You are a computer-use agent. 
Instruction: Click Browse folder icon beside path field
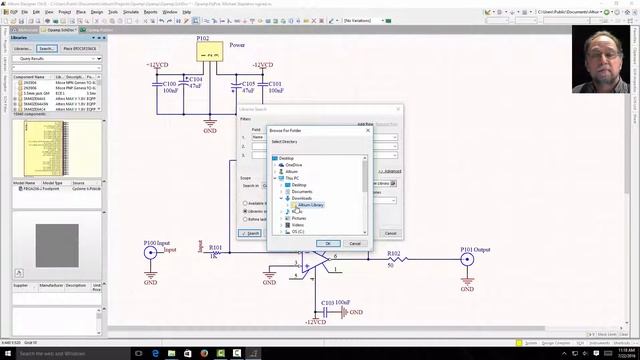(393, 184)
